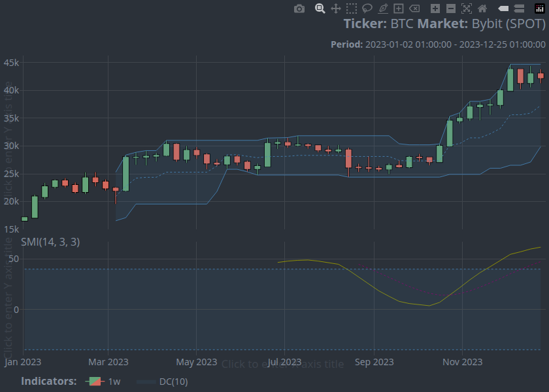The image size is (549, 392).
Task: Toggle the DC(10) indicator legend entry
Action: tap(163, 382)
